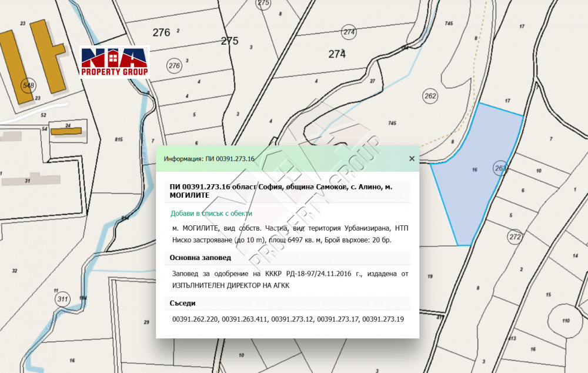Select parcel 32 on the map

[15, 271]
